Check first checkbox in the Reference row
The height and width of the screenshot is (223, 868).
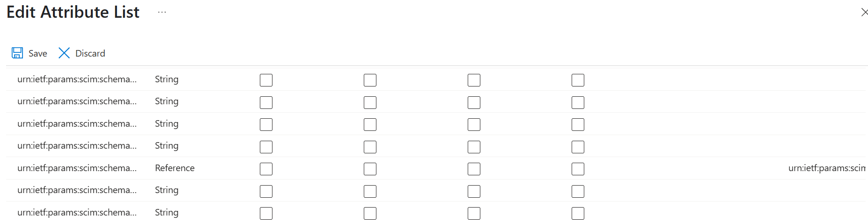(x=266, y=169)
